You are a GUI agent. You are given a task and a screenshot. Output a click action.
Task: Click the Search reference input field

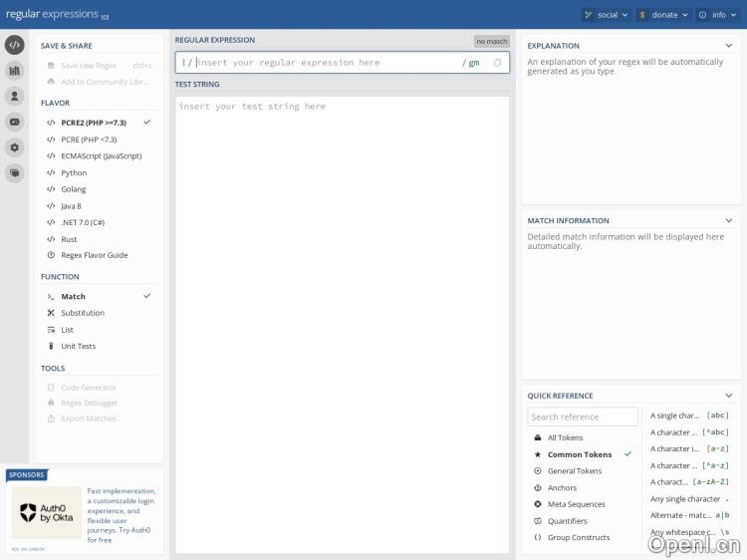(x=583, y=417)
